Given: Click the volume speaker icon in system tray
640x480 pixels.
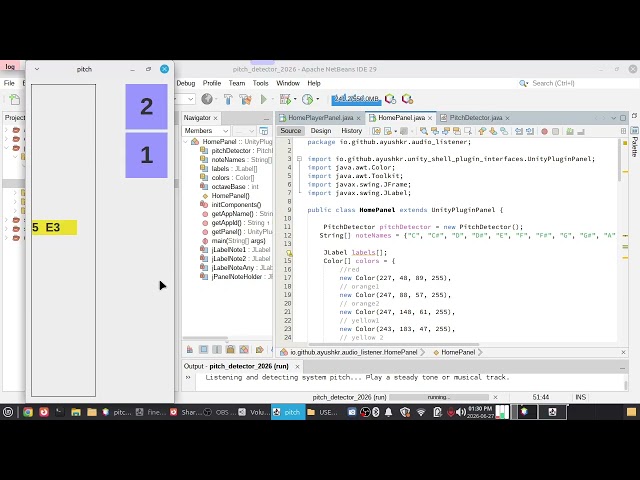Looking at the screenshot, I should 461,412.
